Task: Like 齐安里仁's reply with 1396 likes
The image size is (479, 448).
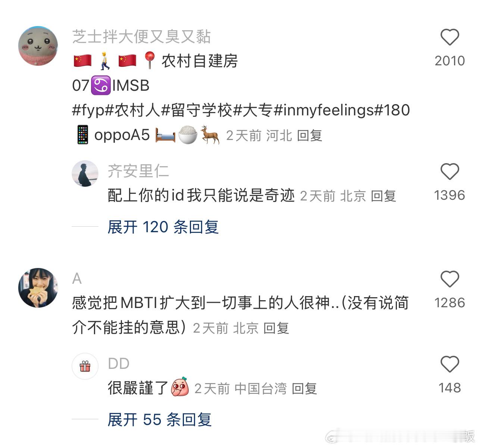Action: (450, 172)
